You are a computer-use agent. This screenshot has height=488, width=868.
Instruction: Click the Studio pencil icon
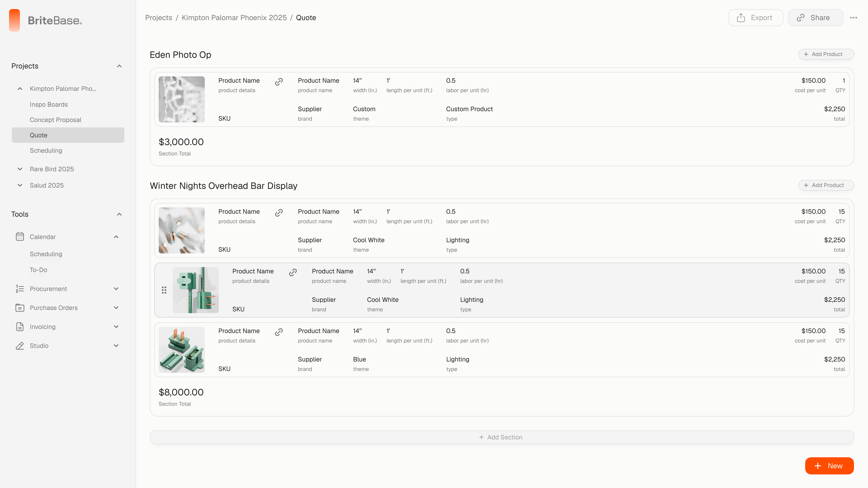pos(20,346)
